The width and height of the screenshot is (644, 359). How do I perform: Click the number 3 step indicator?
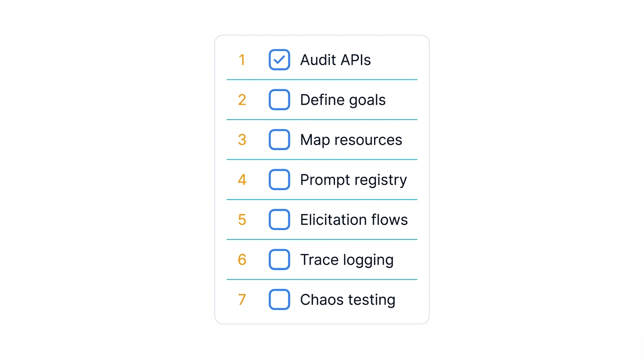(x=242, y=139)
